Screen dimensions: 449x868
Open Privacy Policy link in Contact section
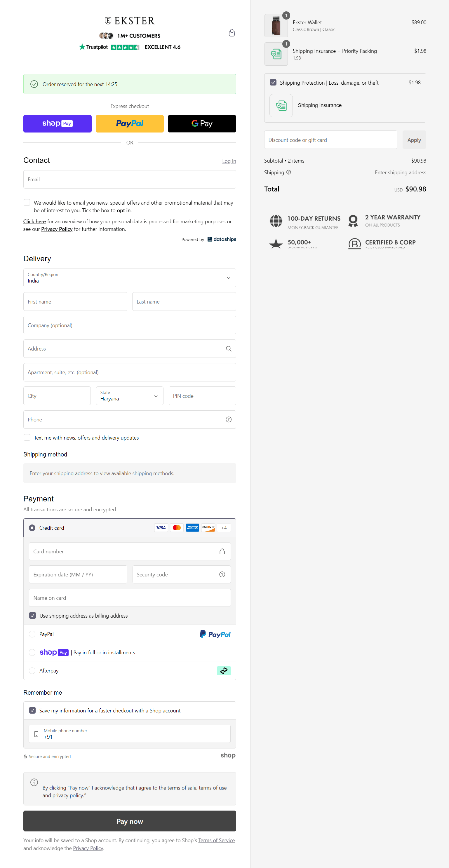coord(57,229)
